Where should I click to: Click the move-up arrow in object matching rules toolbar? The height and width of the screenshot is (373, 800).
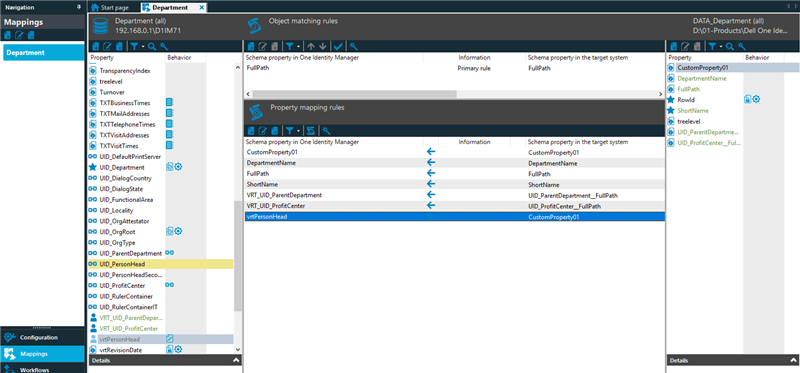pyautogui.click(x=311, y=46)
